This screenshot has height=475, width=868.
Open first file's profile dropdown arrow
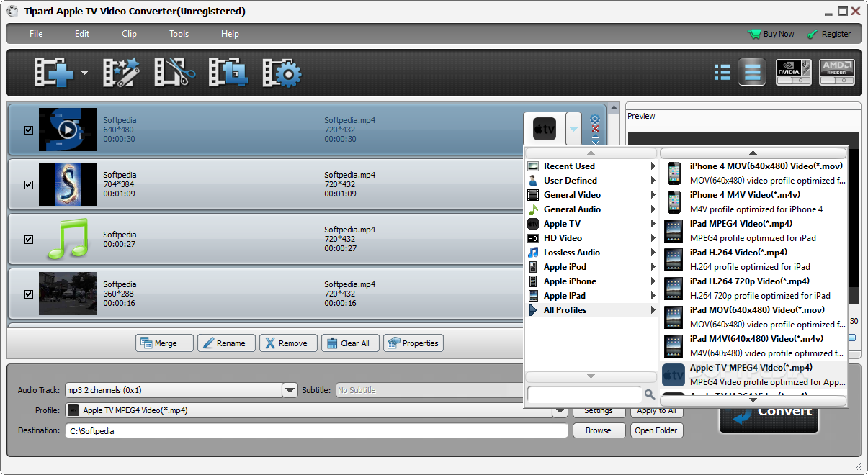point(573,130)
